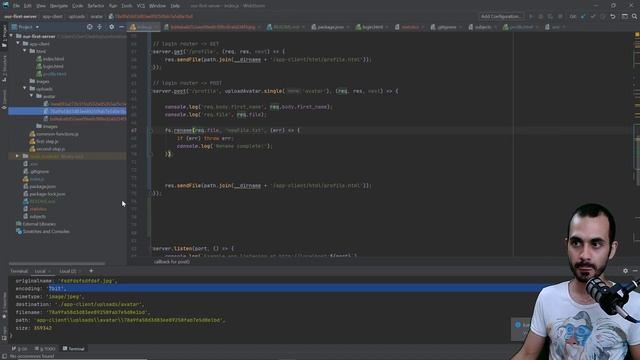Toggle the Project sidebar tool button

tap(4, 36)
